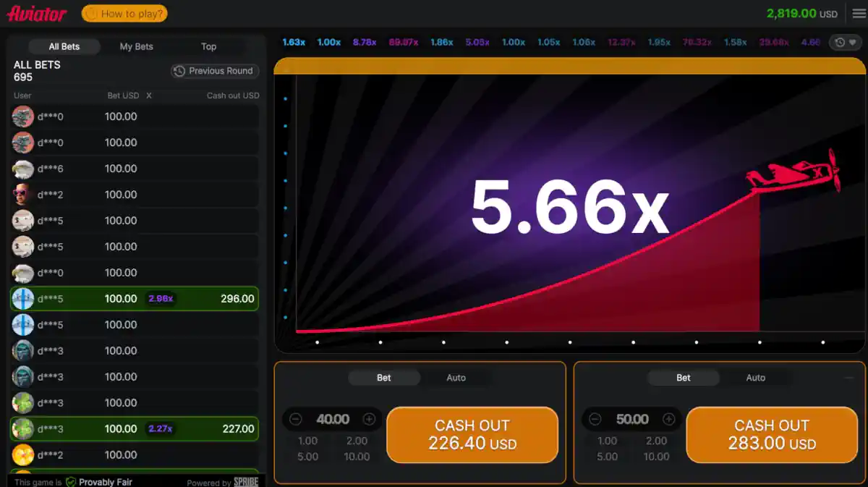The height and width of the screenshot is (487, 868).
Task: Increase the 40.00 bet with plus
Action: pos(369,419)
